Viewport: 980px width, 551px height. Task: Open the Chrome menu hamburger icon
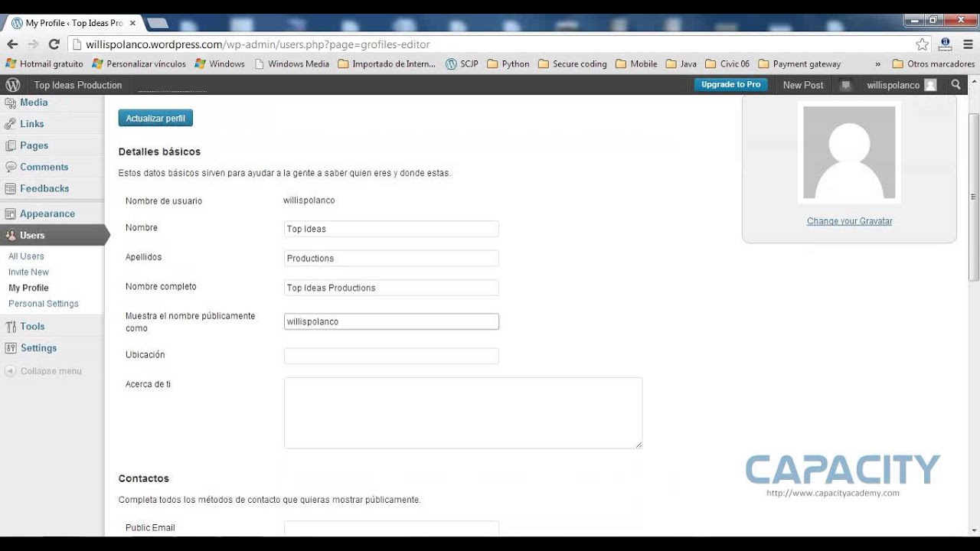point(968,44)
